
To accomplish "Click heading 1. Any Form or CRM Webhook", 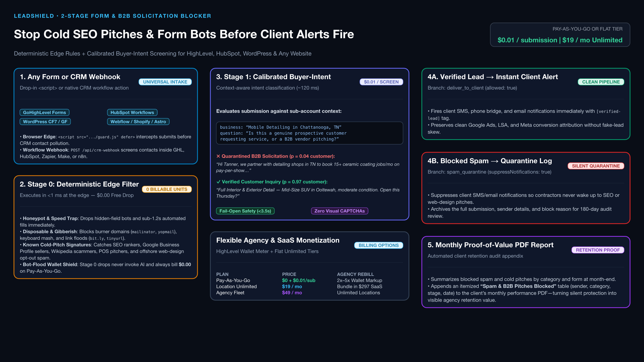I will pyautogui.click(x=70, y=77).
